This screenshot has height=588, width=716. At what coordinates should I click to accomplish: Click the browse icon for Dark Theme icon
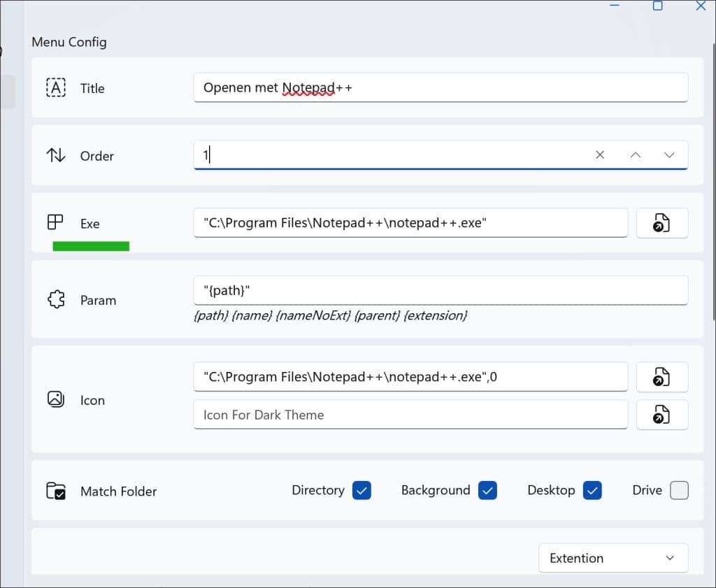pos(661,415)
